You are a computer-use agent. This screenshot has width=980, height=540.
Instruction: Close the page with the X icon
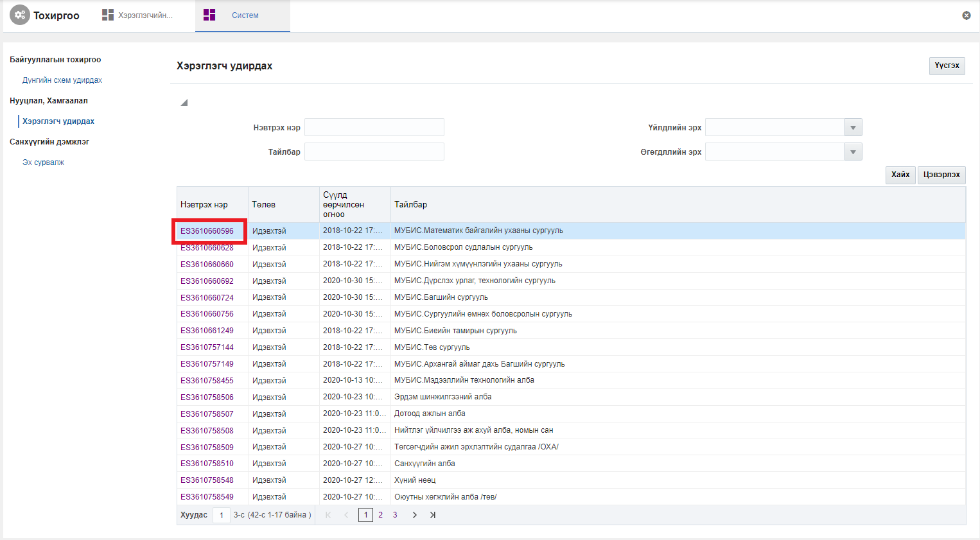tap(967, 15)
